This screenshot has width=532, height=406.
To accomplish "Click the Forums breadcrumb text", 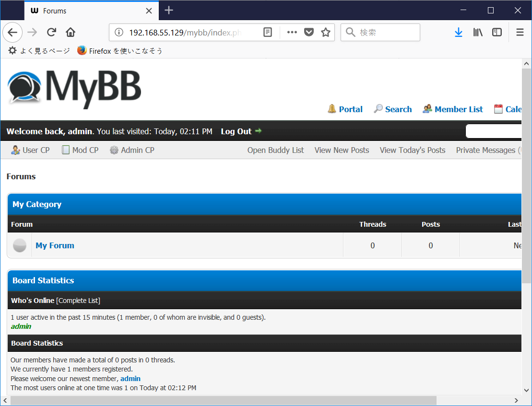I will click(x=21, y=176).
